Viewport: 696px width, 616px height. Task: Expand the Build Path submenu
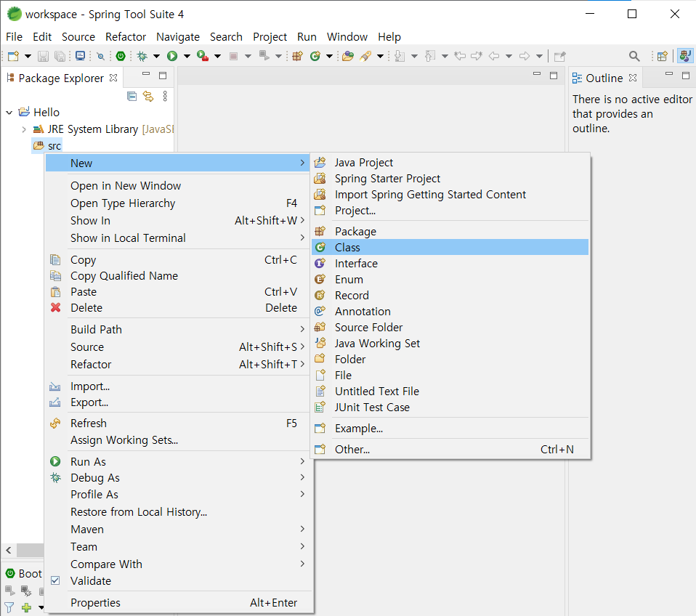click(177, 329)
